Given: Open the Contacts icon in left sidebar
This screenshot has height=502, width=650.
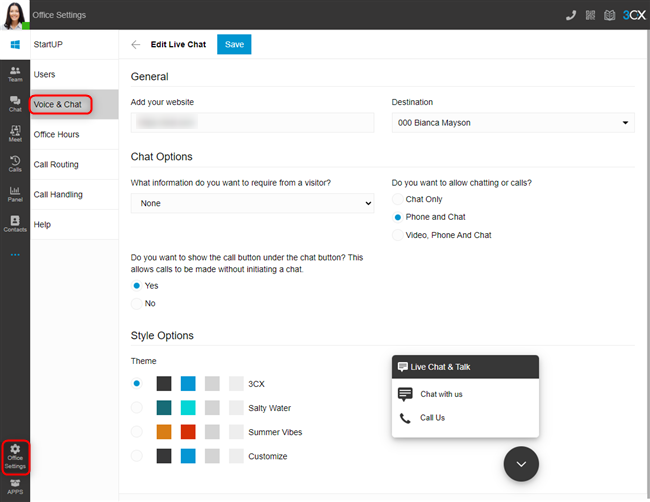Looking at the screenshot, I should click(15, 223).
